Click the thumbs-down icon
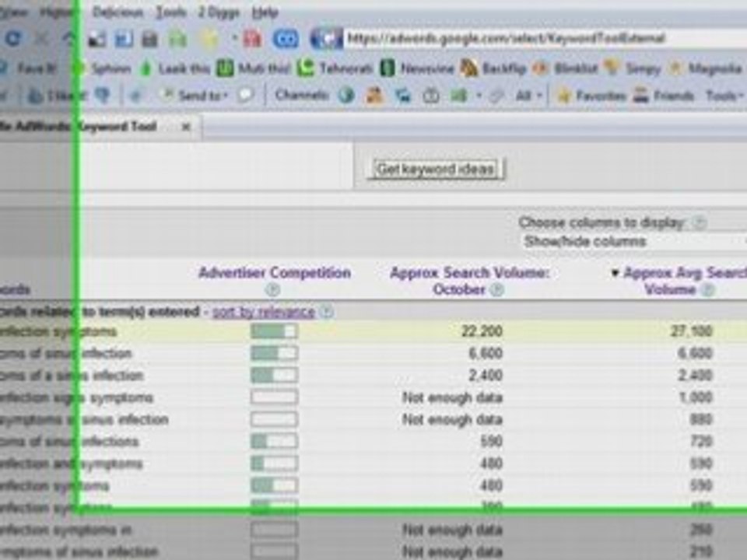Image resolution: width=747 pixels, height=560 pixels. [103, 96]
